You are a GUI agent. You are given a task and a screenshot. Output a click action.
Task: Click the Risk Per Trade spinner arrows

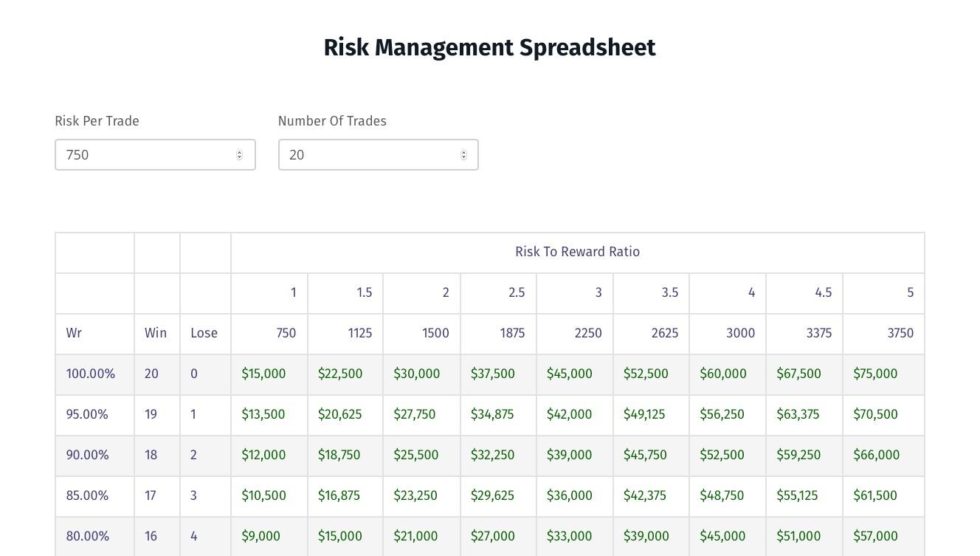click(239, 155)
